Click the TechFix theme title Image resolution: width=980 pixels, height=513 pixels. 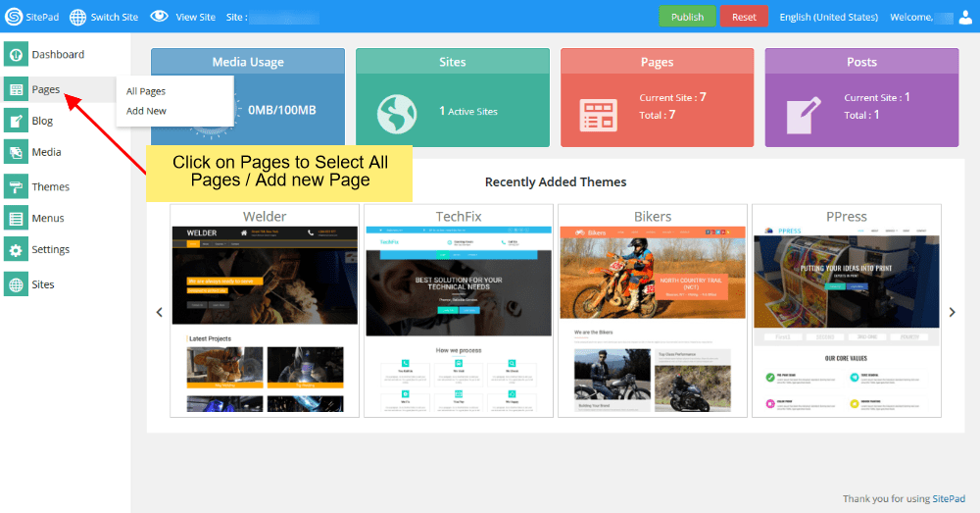(x=459, y=217)
